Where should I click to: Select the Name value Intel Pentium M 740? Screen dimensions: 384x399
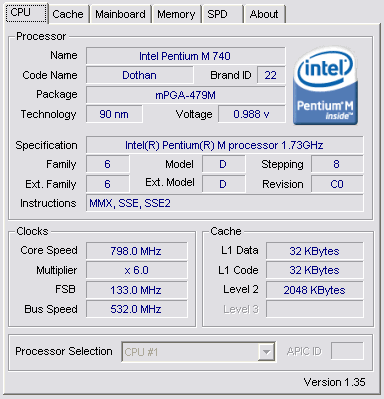coord(186,56)
